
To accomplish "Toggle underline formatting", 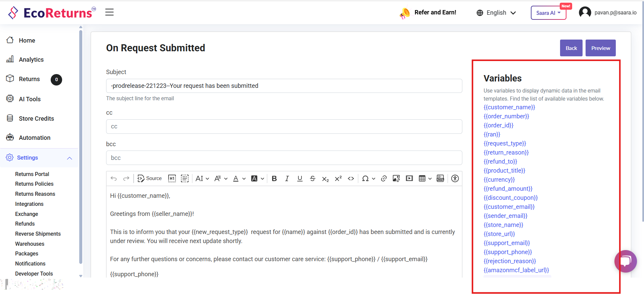I will 300,179.
